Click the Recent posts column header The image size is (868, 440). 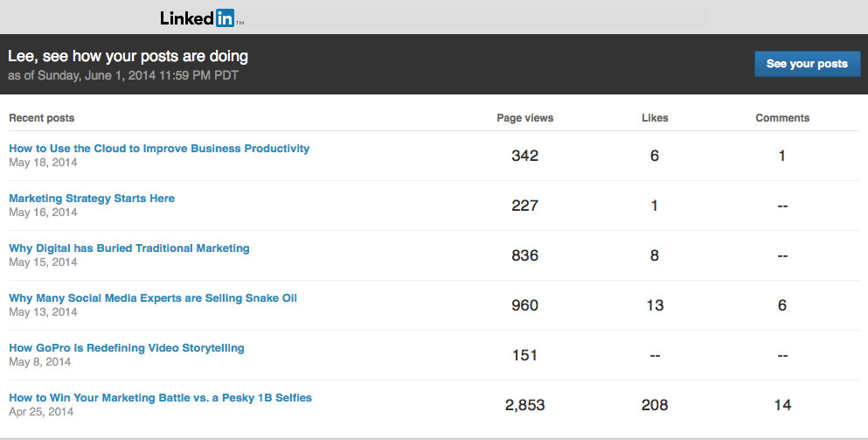coord(42,118)
